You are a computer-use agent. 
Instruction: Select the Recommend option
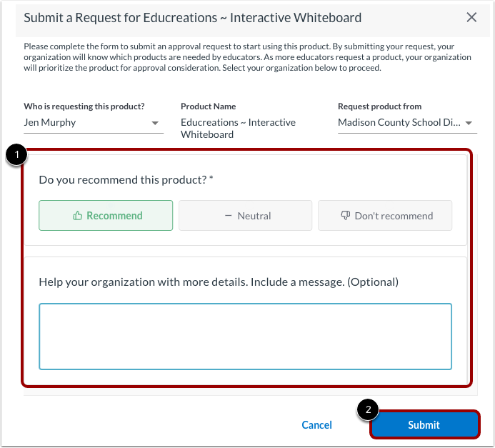tap(106, 216)
